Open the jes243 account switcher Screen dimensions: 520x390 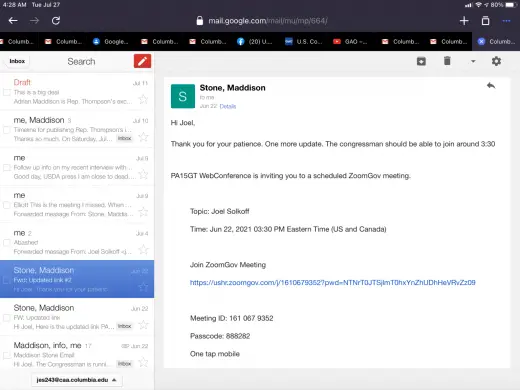point(77,380)
